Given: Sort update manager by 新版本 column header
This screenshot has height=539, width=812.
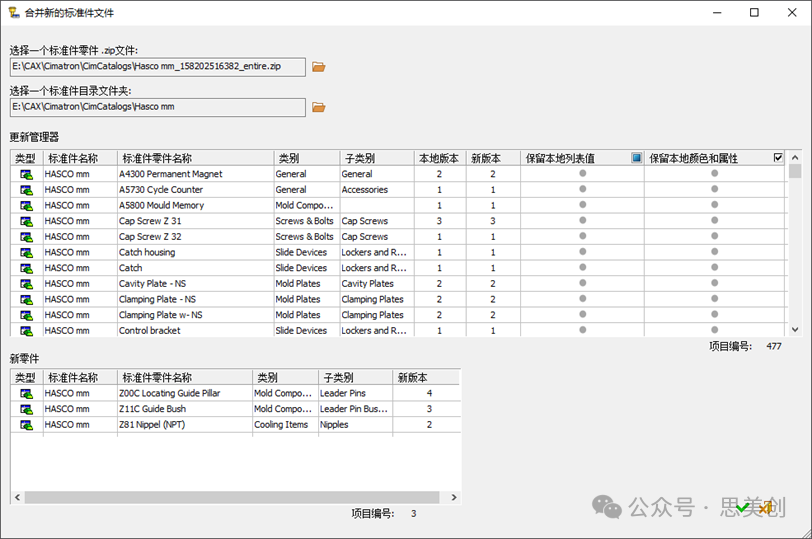Looking at the screenshot, I should [493, 158].
